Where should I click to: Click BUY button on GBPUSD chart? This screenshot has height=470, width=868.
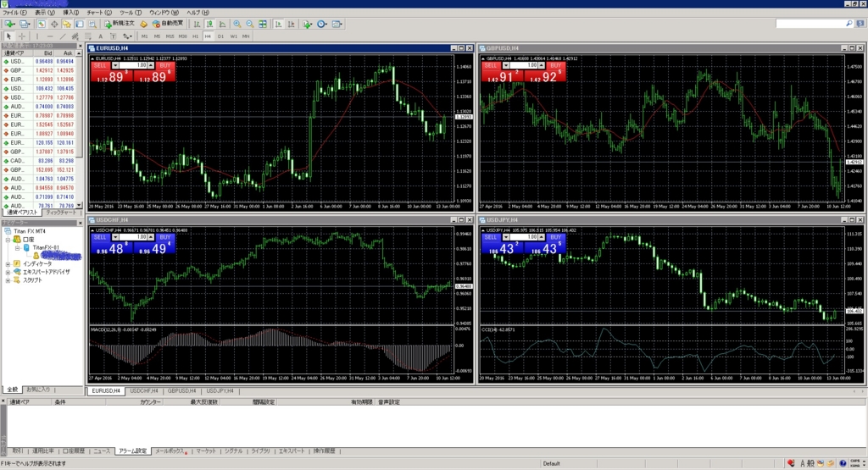pos(555,65)
